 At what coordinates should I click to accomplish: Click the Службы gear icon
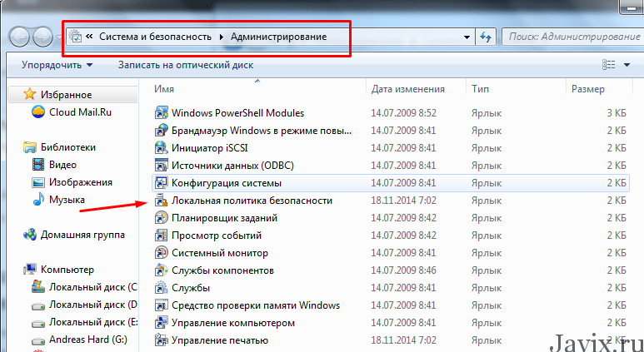(x=161, y=288)
